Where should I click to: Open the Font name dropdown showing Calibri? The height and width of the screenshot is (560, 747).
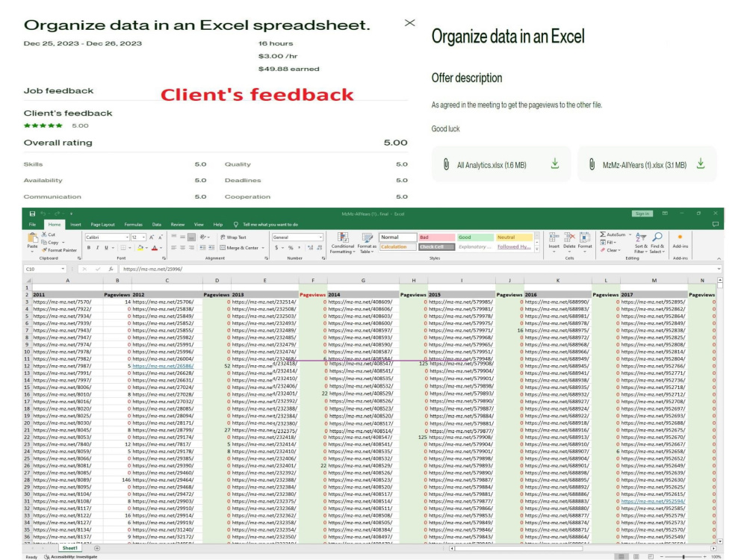click(127, 237)
